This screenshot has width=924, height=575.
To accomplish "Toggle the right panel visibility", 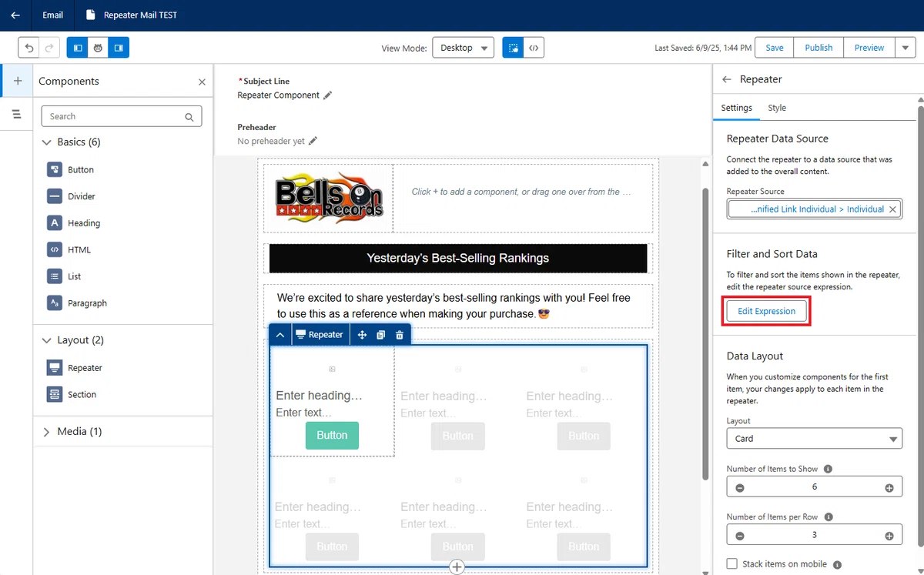I will [119, 48].
